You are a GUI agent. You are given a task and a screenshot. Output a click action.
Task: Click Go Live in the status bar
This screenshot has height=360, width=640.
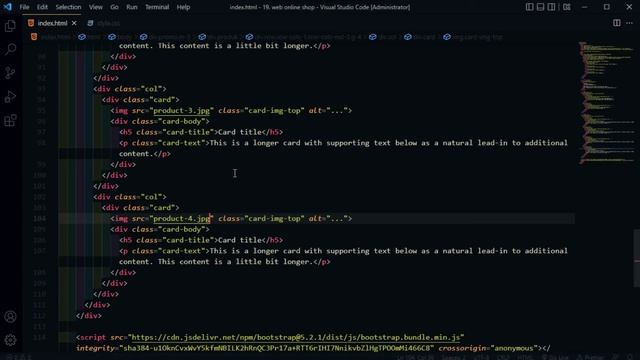pyautogui.click(x=554, y=358)
